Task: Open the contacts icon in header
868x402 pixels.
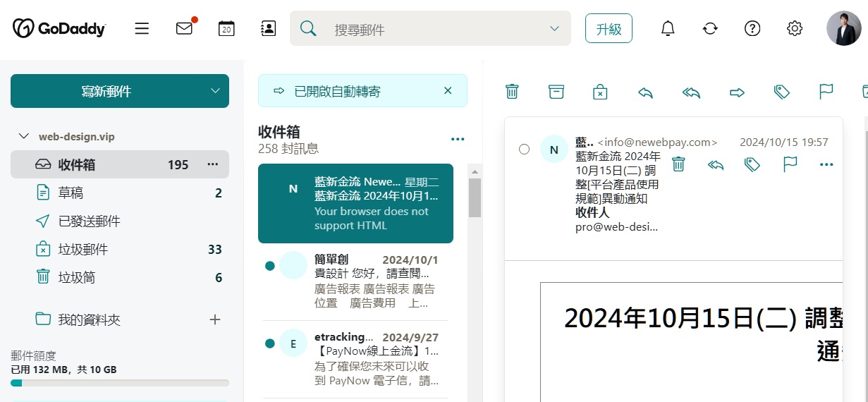Action: click(268, 28)
